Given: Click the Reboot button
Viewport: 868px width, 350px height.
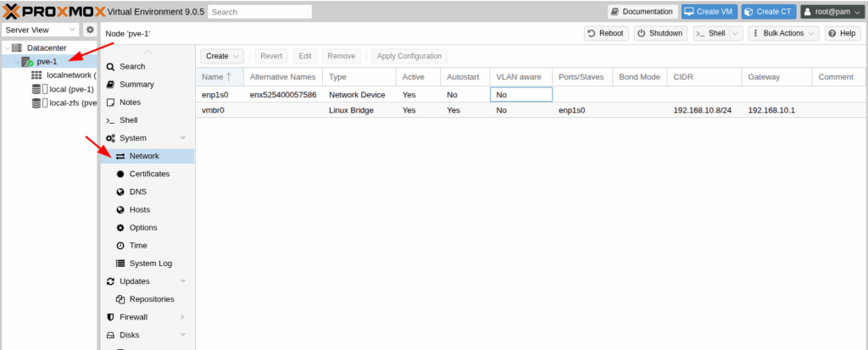Looking at the screenshot, I should click(605, 33).
